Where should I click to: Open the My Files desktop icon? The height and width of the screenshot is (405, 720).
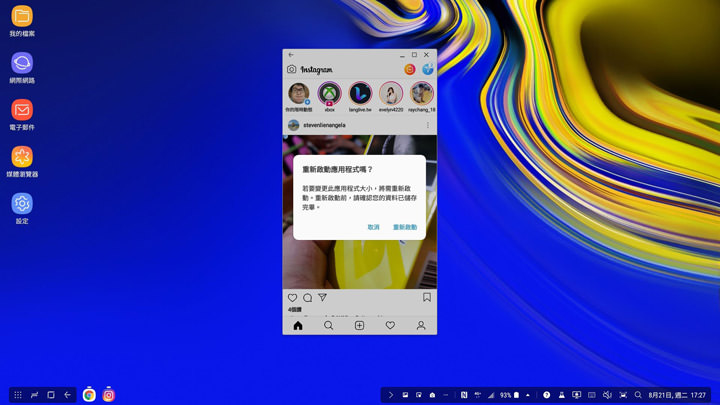(x=22, y=17)
